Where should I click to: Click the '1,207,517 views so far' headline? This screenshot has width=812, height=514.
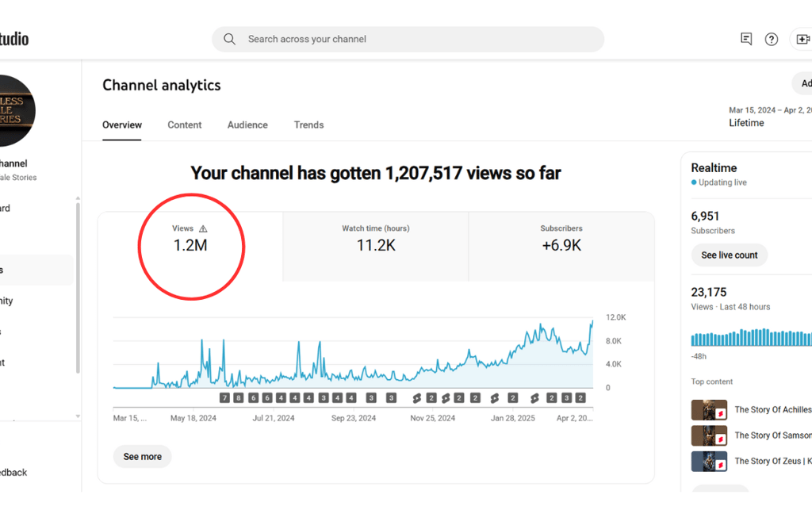pyautogui.click(x=473, y=173)
